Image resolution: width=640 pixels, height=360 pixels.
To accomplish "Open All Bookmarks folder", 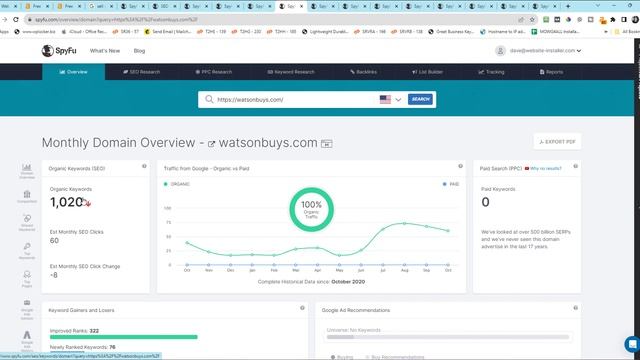I will pos(627,31).
